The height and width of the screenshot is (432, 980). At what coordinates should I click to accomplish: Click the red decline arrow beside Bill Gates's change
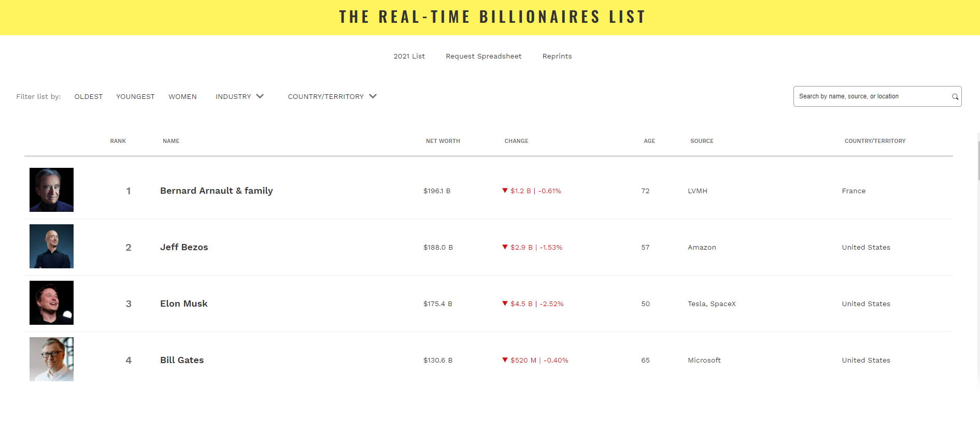pos(506,360)
